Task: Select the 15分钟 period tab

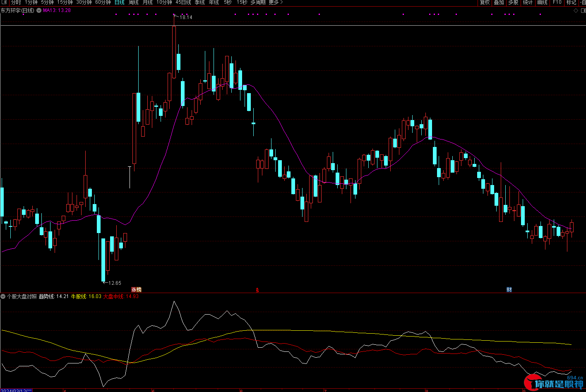Action: (65, 2)
